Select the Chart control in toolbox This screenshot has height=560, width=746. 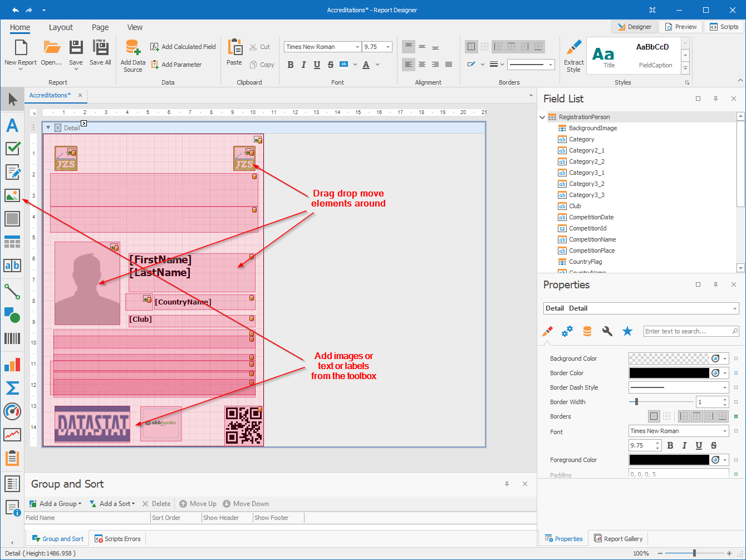(x=12, y=365)
